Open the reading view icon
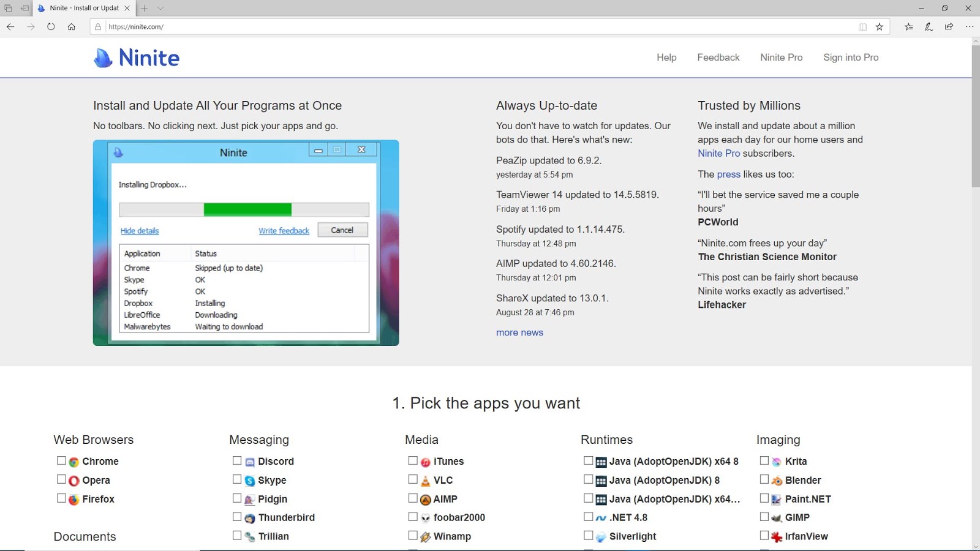This screenshot has height=551, width=980. click(862, 26)
